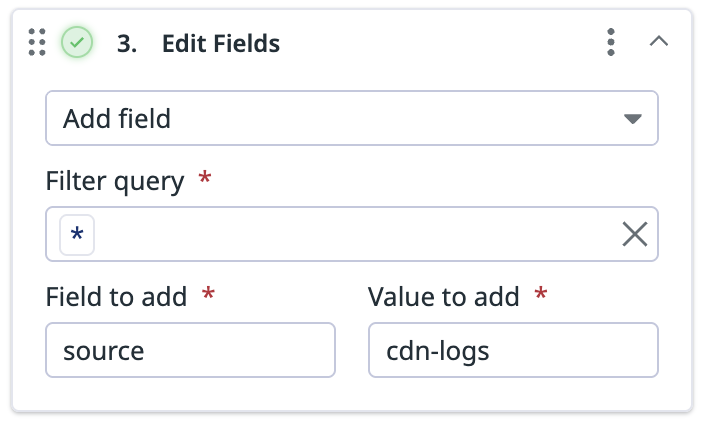This screenshot has width=706, height=424.
Task: Click required asterisk beside Filter query
Action: point(205,177)
